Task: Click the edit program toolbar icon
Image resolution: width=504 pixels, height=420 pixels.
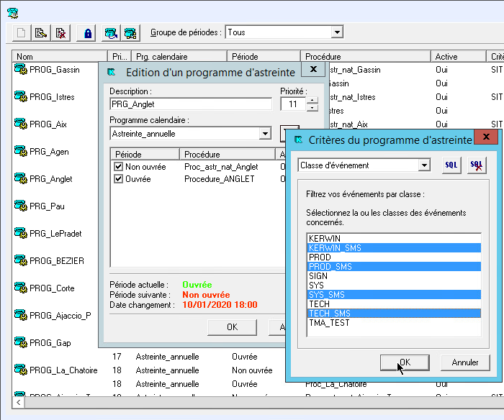Action: [x=42, y=33]
